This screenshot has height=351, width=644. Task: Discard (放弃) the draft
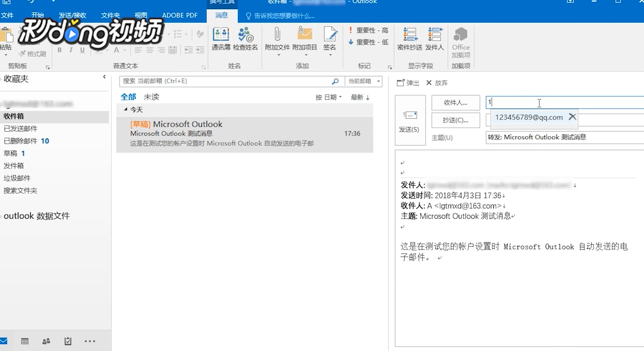pos(437,83)
